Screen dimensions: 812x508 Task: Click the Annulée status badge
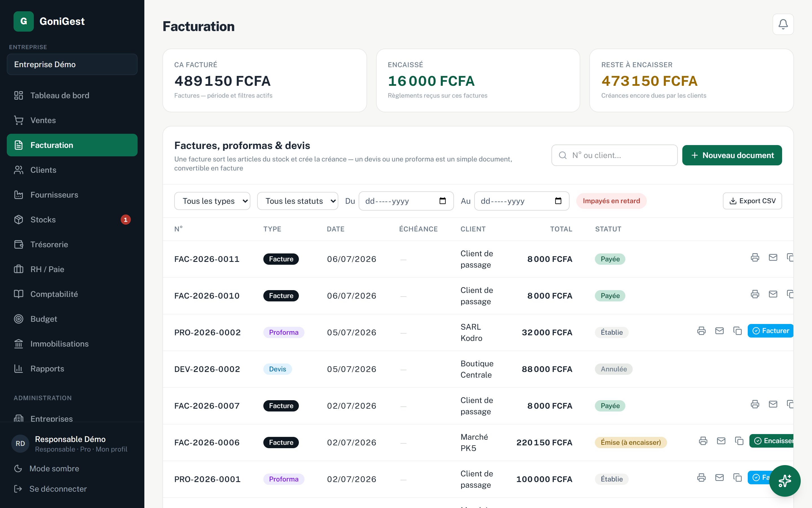613,369
